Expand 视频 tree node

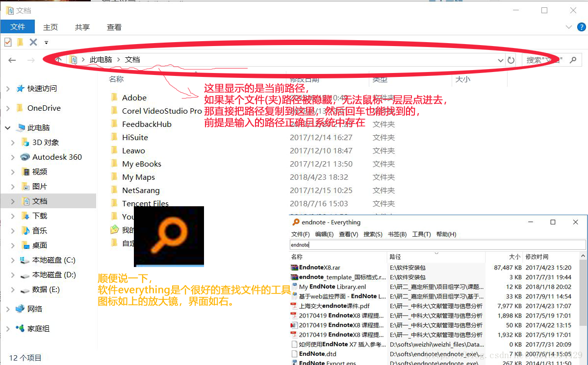point(13,171)
